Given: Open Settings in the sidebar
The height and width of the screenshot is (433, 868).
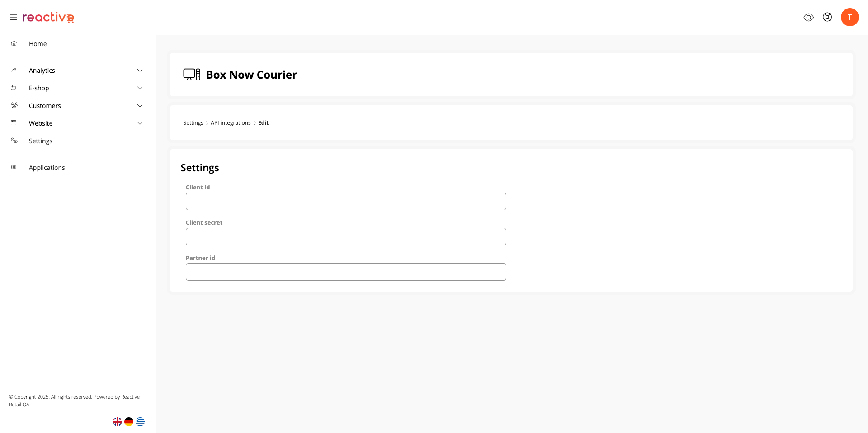Looking at the screenshot, I should 41,141.
